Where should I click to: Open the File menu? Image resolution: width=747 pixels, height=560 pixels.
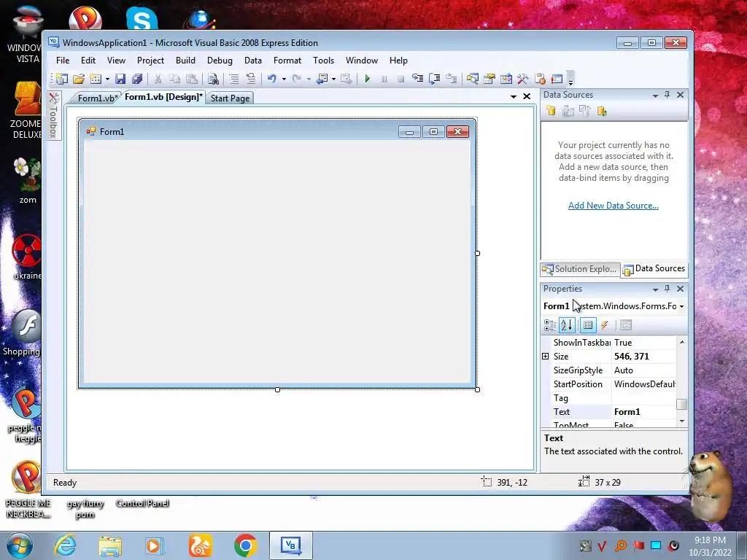(63, 61)
